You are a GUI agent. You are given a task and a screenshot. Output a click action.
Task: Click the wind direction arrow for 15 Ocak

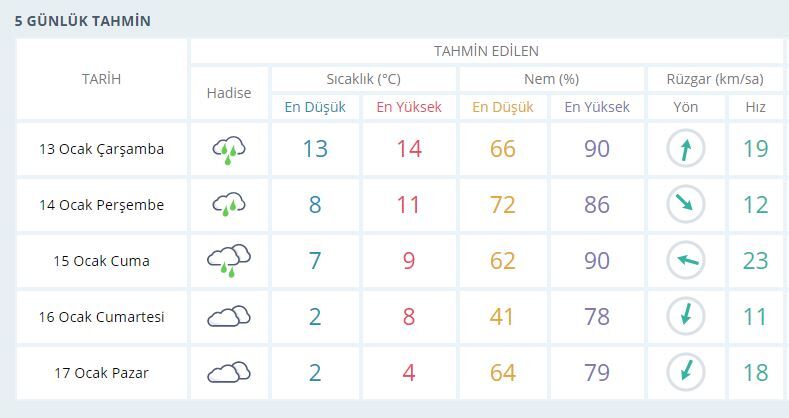(x=686, y=261)
